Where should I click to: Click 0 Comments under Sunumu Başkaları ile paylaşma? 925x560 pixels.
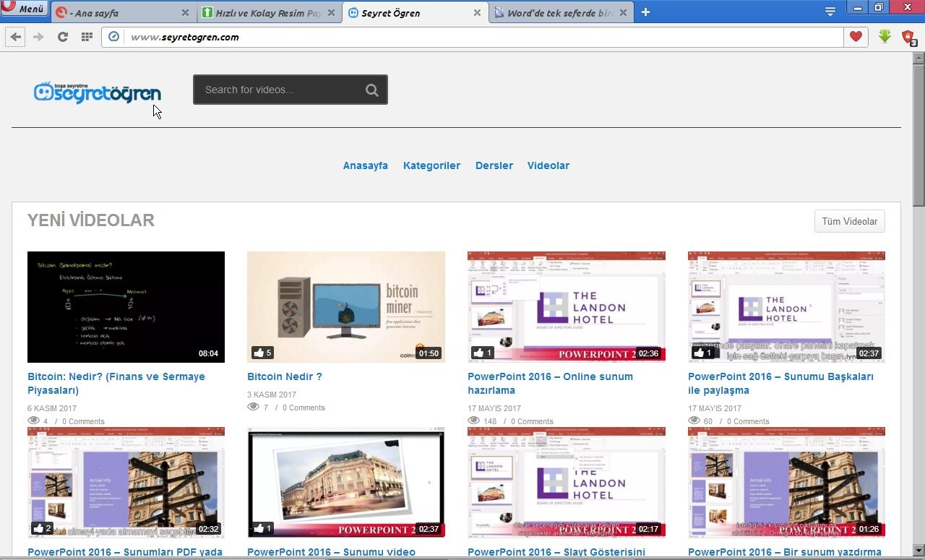pyautogui.click(x=748, y=421)
